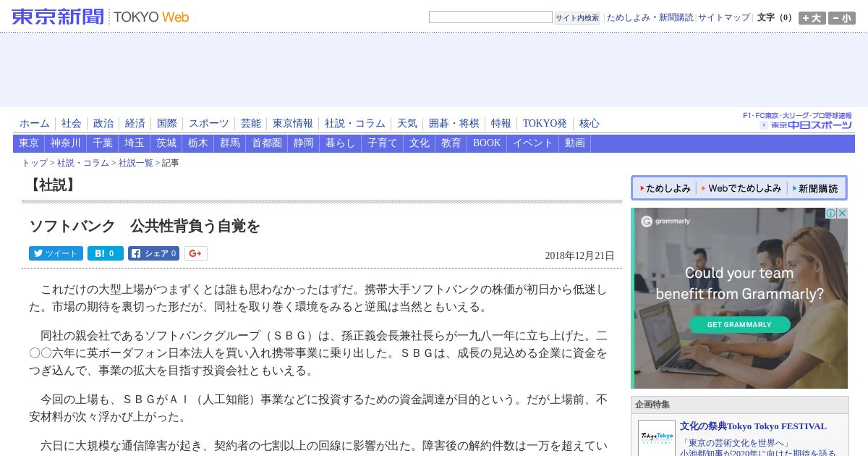Open the サイトマップ link
Image resolution: width=868 pixels, height=456 pixels.
724,18
